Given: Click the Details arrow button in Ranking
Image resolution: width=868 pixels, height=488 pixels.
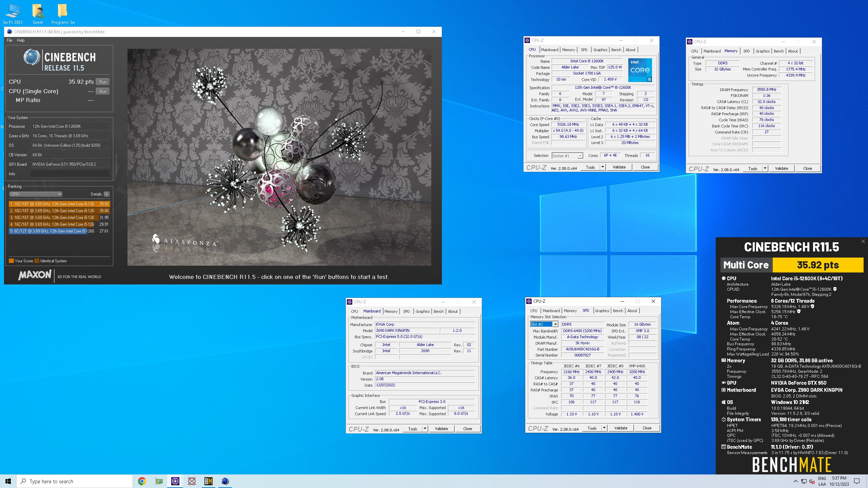Looking at the screenshot, I should pos(107,194).
